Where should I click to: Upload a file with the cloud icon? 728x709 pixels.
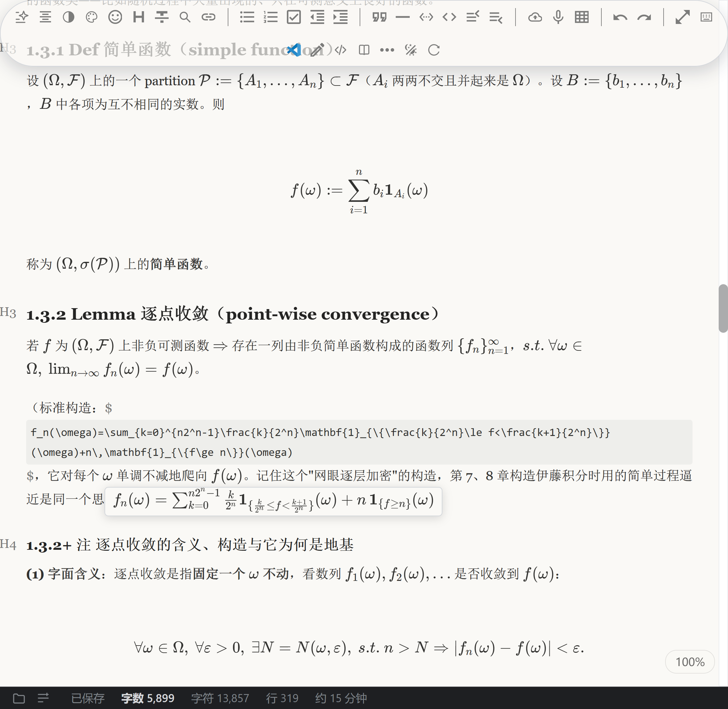pyautogui.click(x=535, y=17)
